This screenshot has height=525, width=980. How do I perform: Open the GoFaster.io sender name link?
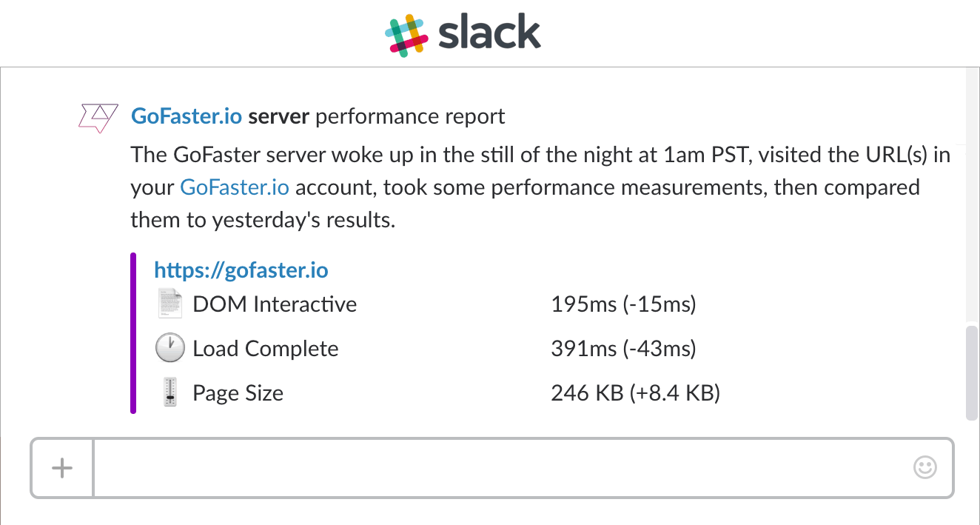[x=187, y=116]
